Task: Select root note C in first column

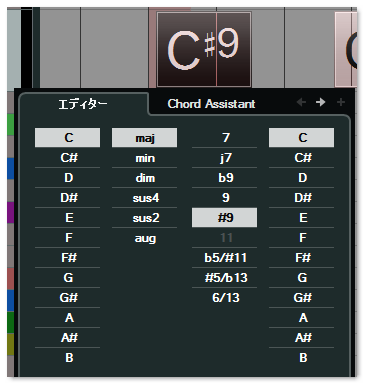Action: [x=67, y=137]
